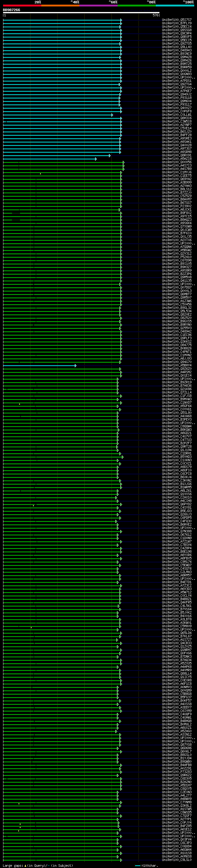Select the UniRef100_Q6MBT7 label
The height and width of the screenshot is (868, 197).
coord(177,294)
